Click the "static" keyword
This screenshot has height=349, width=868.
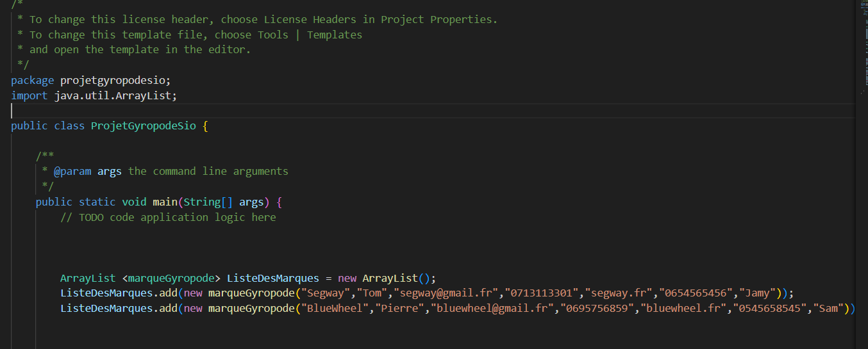pos(97,202)
